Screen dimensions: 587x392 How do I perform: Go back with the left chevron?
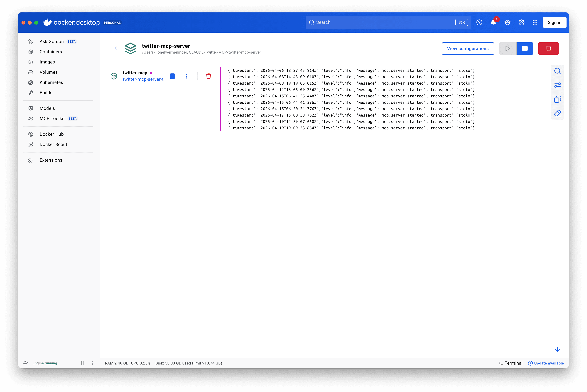tap(116, 48)
